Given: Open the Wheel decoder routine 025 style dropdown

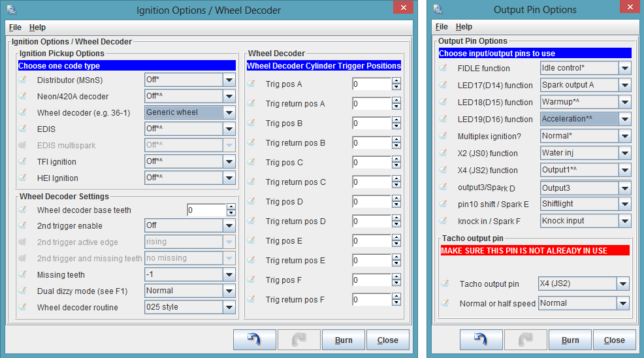Looking at the screenshot, I should (190, 307).
